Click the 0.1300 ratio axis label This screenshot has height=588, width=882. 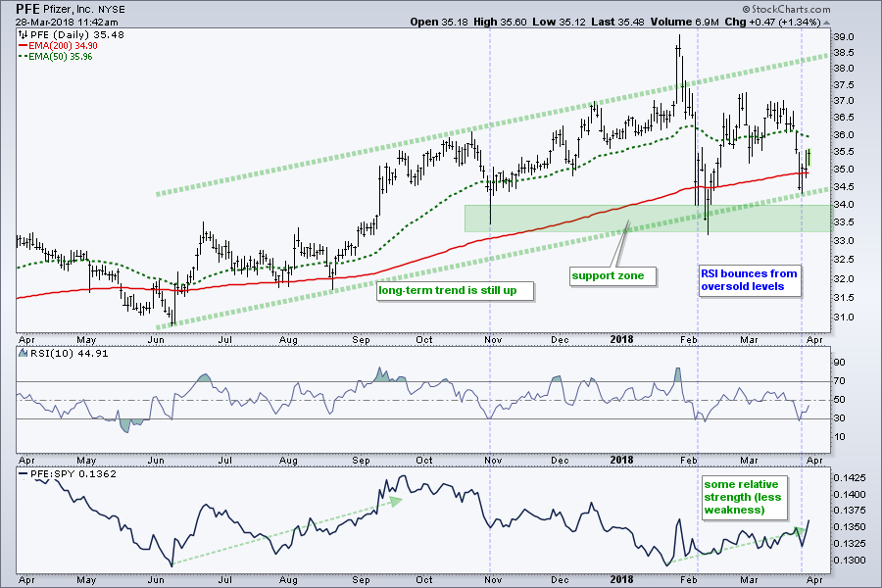[x=850, y=561]
